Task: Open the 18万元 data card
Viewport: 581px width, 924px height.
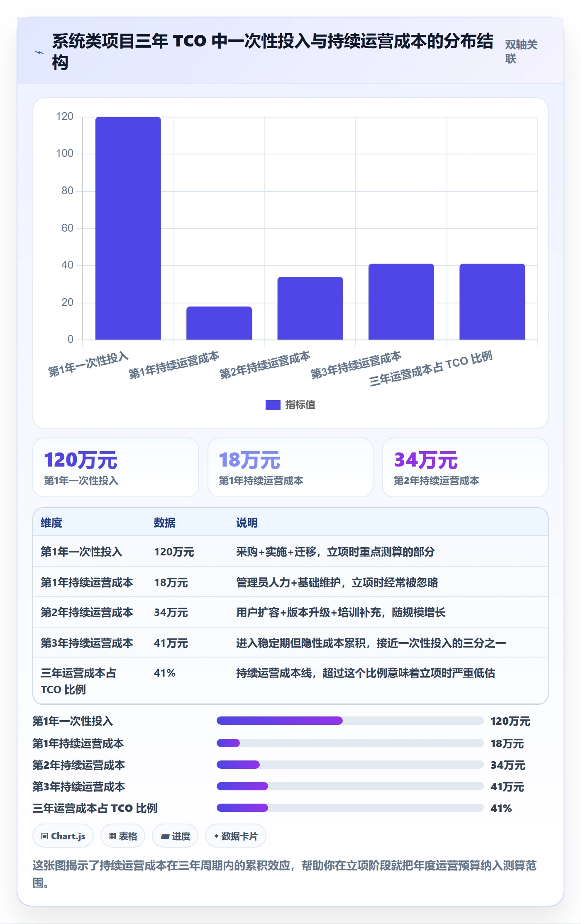Action: click(x=290, y=467)
